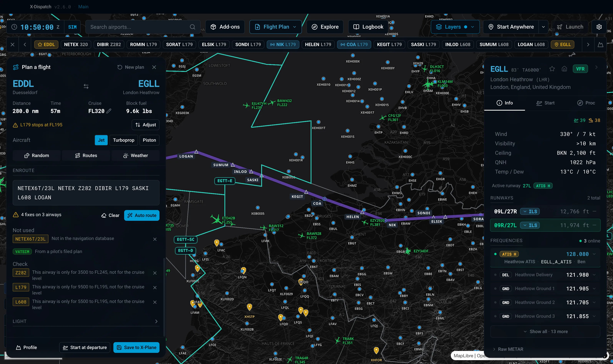
Task: Open the Layers dropdown
Action: 455,27
